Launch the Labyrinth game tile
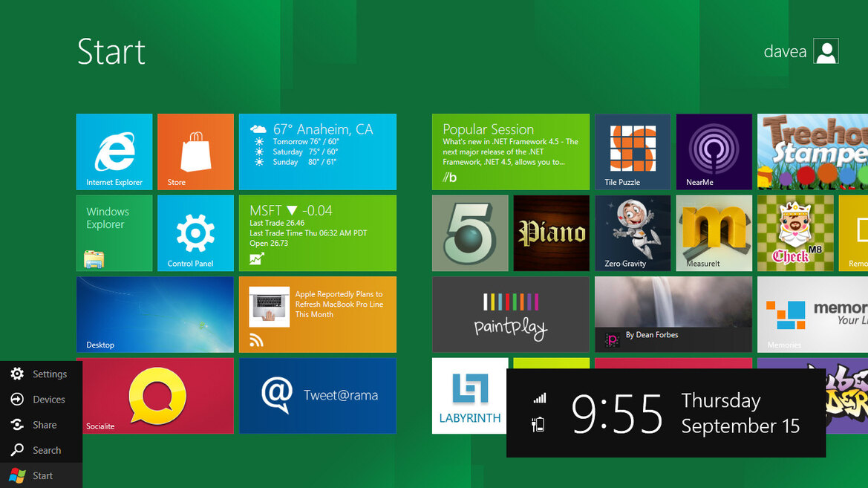This screenshot has width=868, height=488. click(469, 396)
